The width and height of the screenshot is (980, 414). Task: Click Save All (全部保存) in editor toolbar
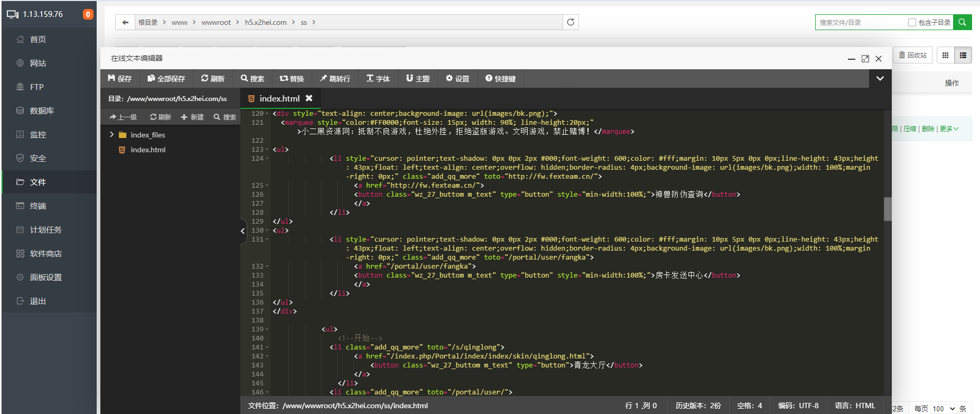tap(166, 79)
